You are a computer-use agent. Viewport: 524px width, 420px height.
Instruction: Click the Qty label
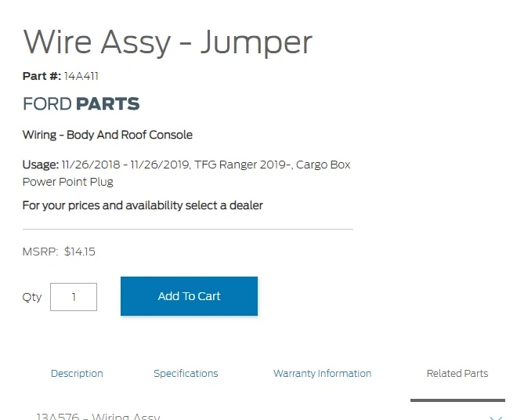click(32, 297)
